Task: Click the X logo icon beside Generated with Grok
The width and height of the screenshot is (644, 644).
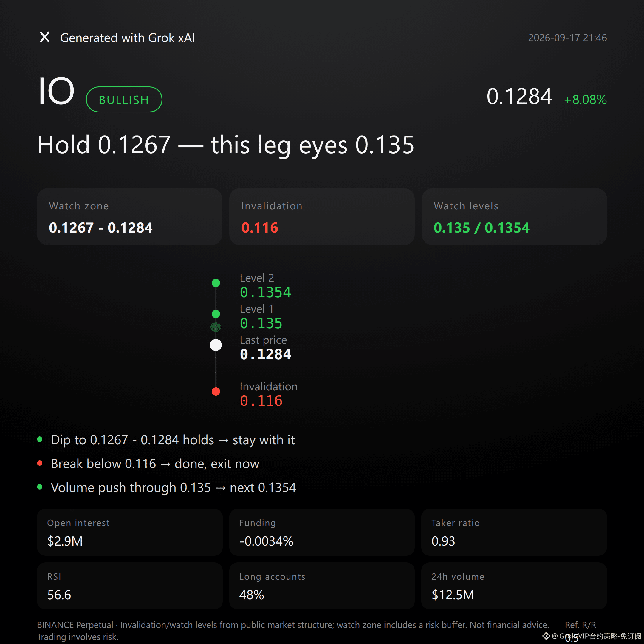Action: tap(45, 37)
